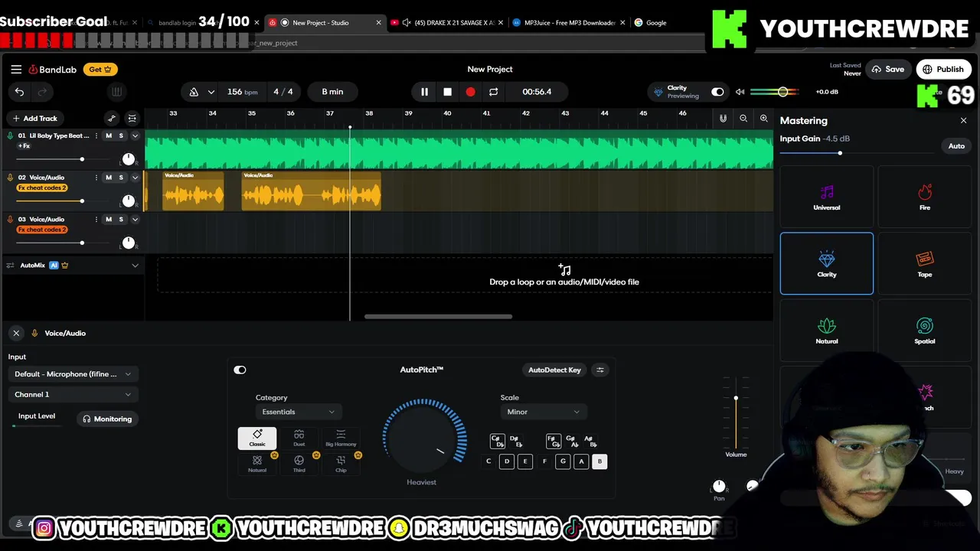Switch to the Google browser tab

tap(656, 22)
